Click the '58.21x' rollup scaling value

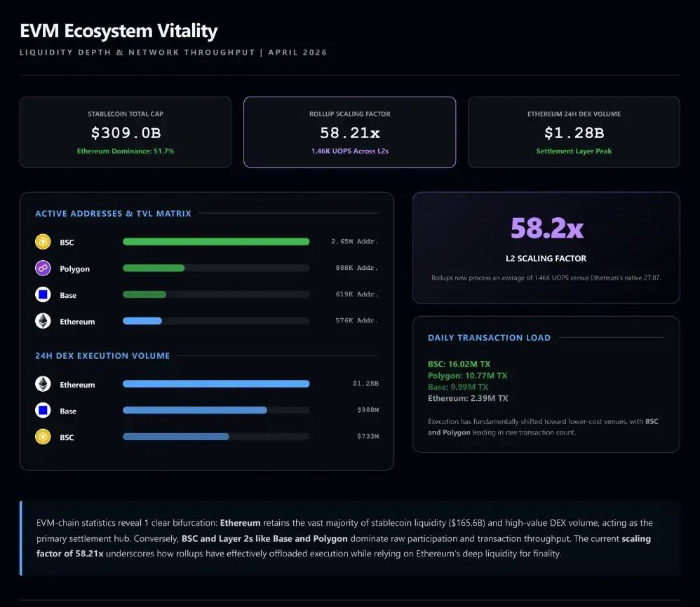[349, 133]
